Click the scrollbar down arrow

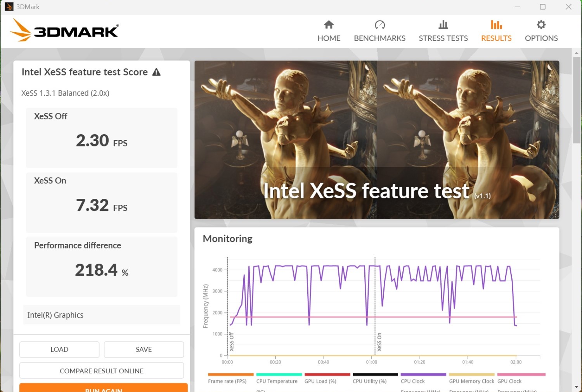click(577, 387)
